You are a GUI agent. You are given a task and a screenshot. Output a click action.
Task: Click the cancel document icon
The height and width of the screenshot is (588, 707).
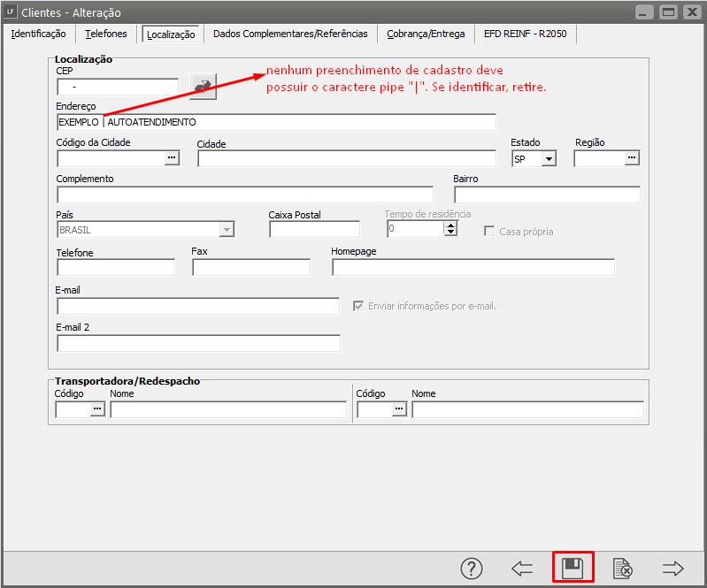click(622, 569)
